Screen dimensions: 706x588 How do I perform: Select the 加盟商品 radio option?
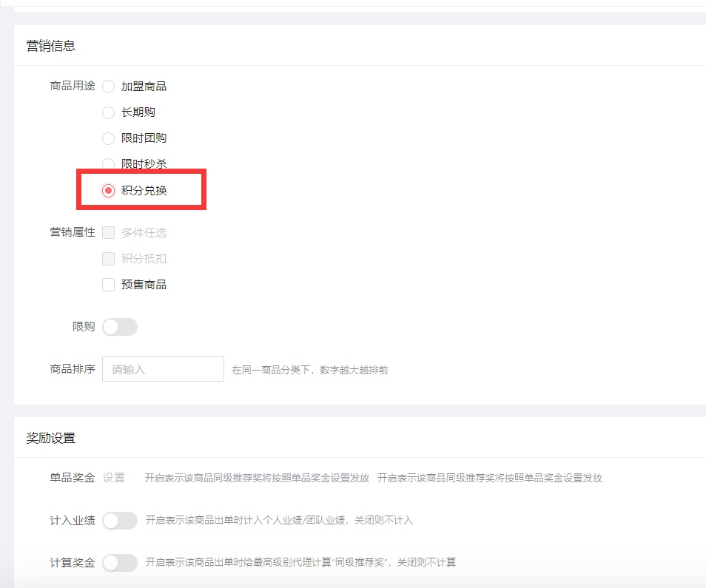109,87
